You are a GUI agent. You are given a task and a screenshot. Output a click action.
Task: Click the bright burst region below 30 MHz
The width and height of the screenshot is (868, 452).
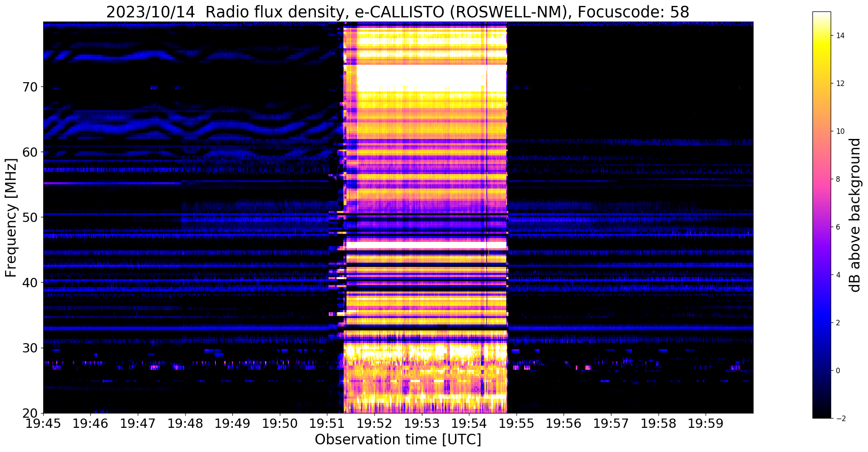(425, 378)
